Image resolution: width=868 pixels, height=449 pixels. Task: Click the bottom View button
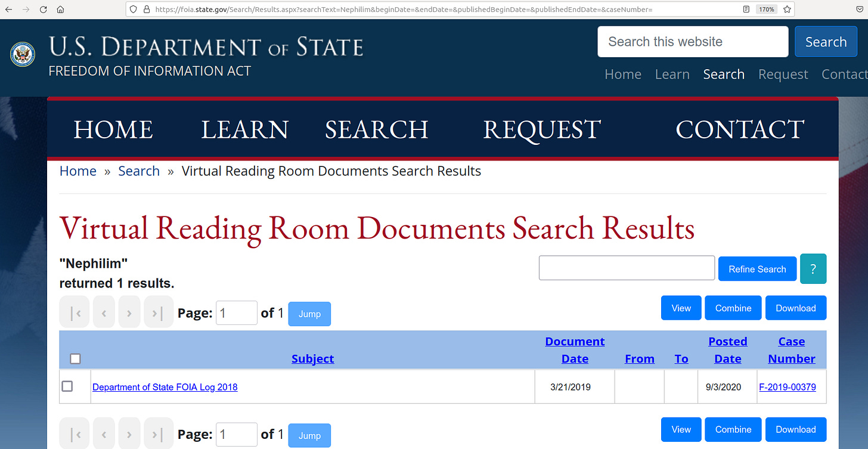click(681, 429)
